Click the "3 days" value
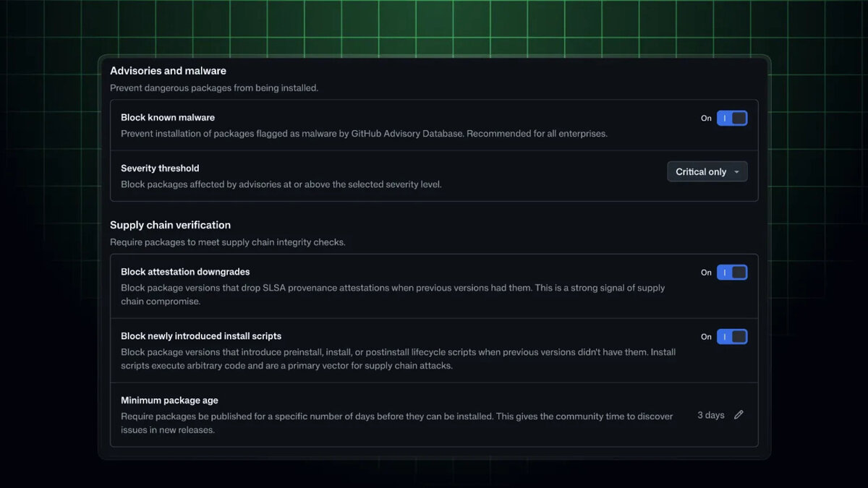 click(x=711, y=415)
